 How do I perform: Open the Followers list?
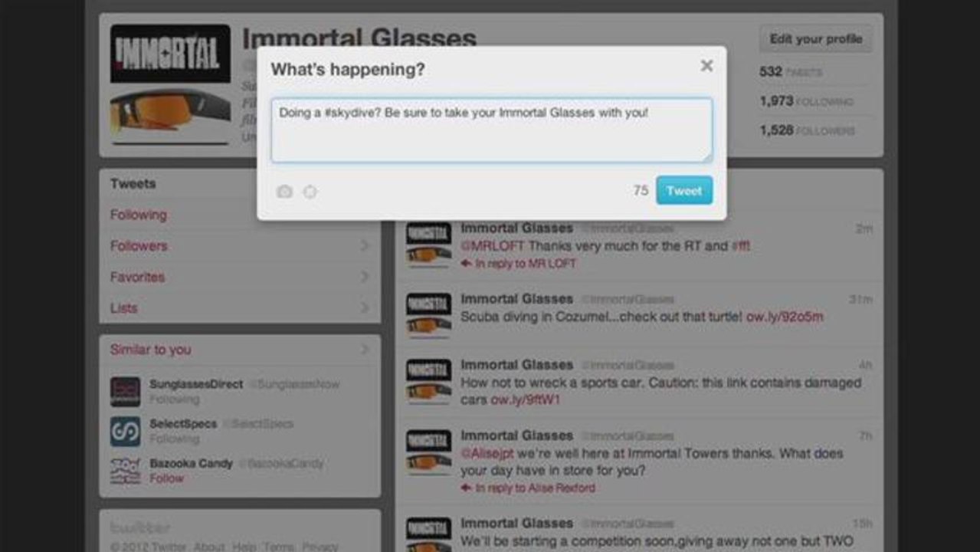click(x=139, y=246)
